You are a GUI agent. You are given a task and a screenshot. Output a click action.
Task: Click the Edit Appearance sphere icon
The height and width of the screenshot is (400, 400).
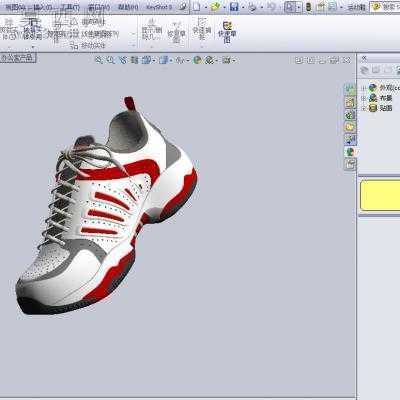coord(197,60)
